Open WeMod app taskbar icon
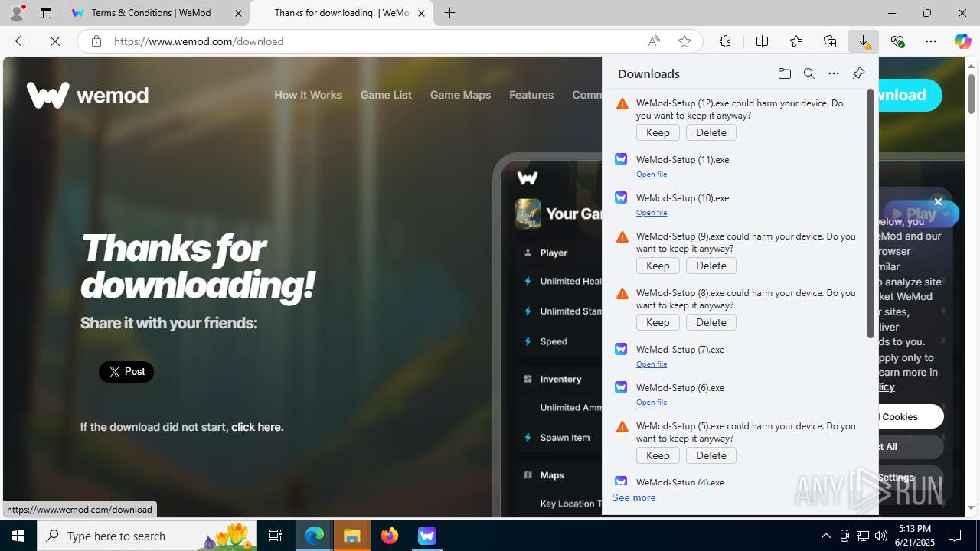This screenshot has height=551, width=980. (x=427, y=536)
